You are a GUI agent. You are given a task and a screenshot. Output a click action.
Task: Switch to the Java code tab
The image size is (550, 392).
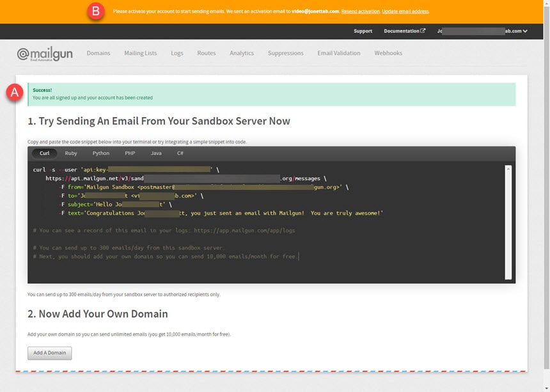pyautogui.click(x=156, y=153)
